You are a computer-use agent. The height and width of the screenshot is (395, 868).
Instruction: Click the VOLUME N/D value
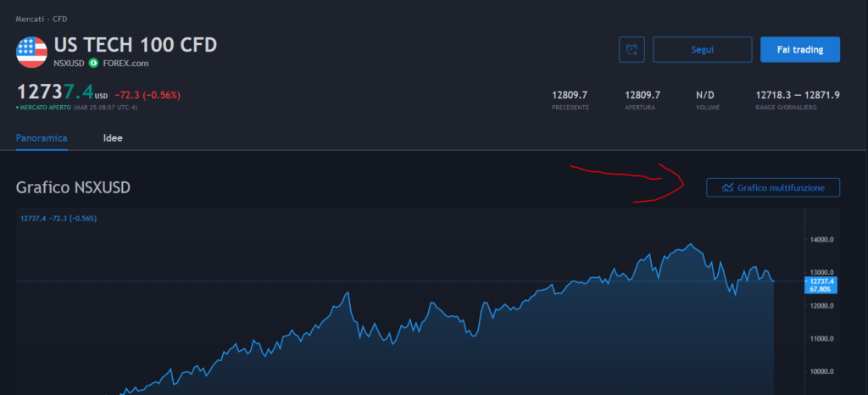[706, 95]
